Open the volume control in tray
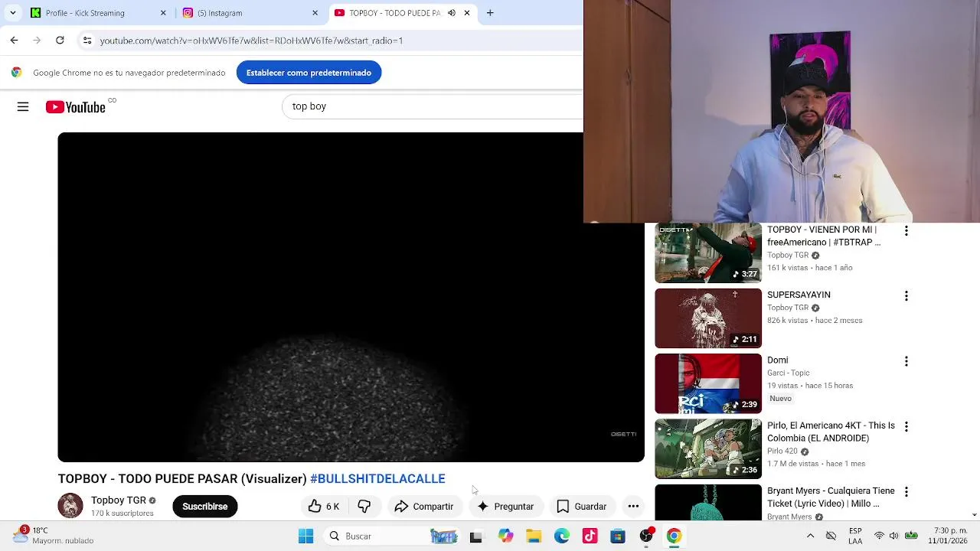 (x=893, y=536)
